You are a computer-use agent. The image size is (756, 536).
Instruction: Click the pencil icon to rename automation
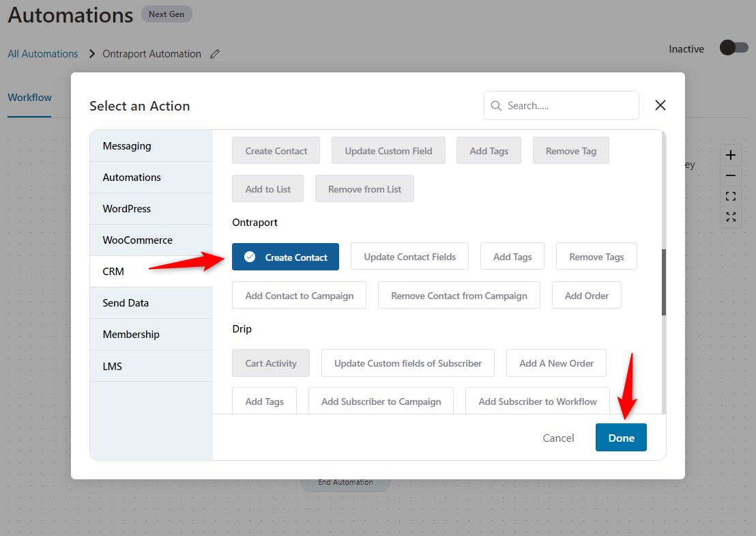215,54
